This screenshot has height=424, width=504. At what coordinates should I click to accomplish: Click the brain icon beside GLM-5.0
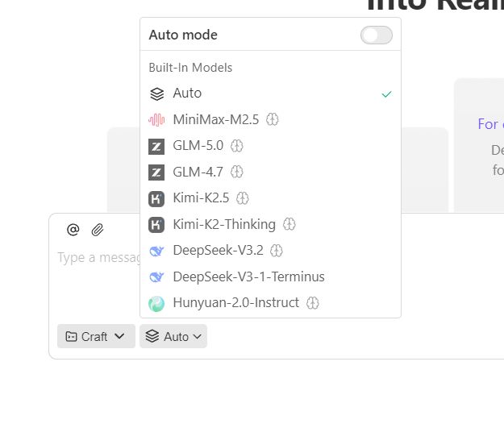[237, 146]
